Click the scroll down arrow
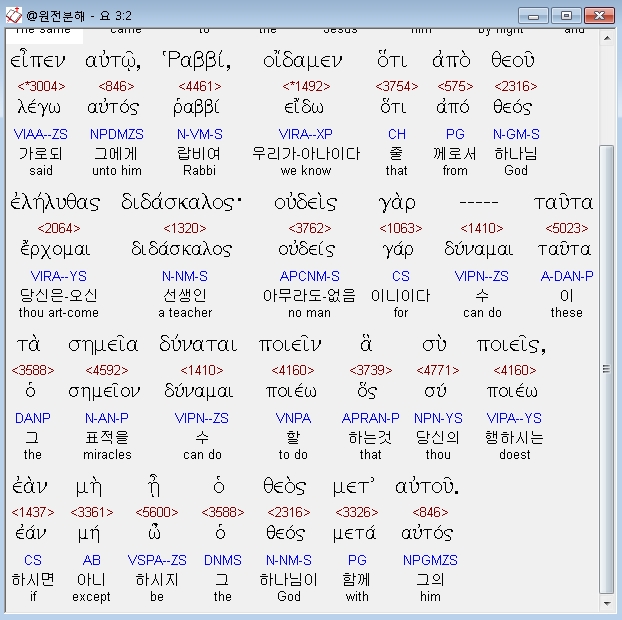Viewport: 622px width, 620px height. 607,604
